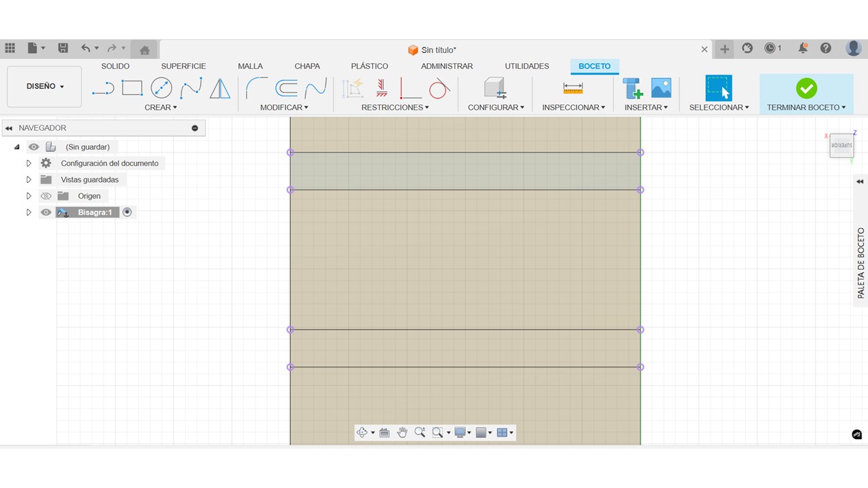Select the Pan hand tool
Viewport: 868px width, 488px height.
[x=402, y=432]
